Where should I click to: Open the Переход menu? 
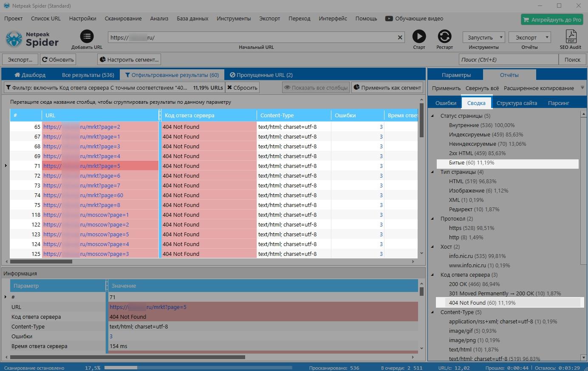(299, 19)
